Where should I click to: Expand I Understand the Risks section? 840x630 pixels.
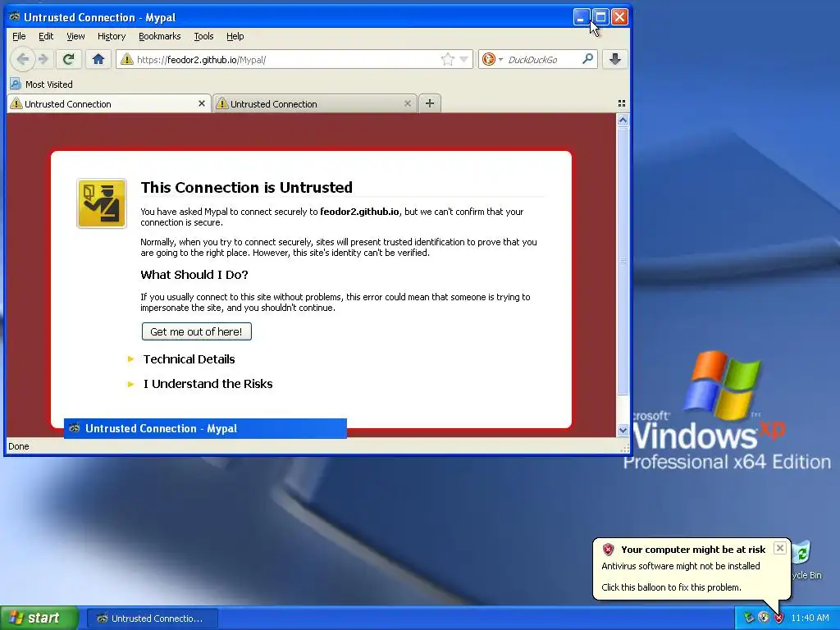208,384
